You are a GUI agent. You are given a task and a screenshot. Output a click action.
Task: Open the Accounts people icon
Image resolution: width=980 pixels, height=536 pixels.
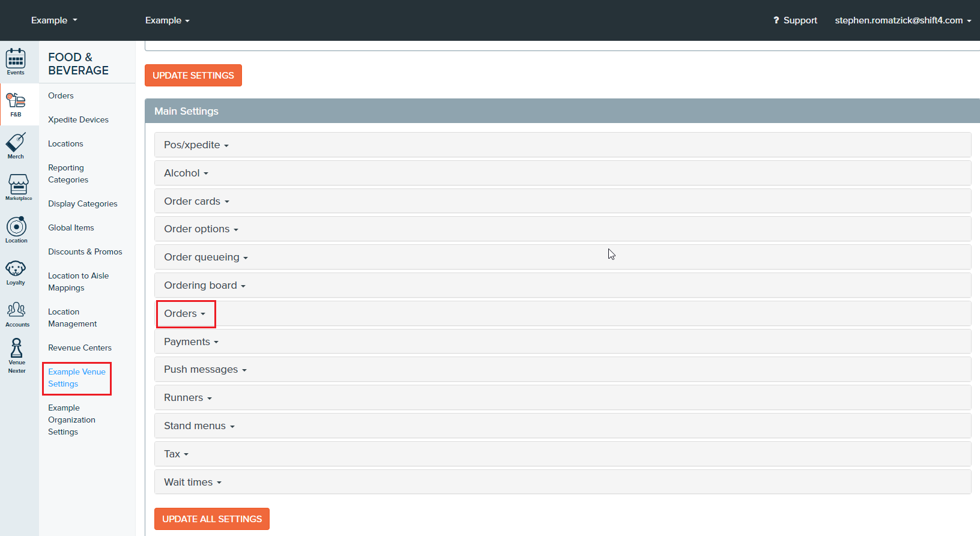(17, 315)
